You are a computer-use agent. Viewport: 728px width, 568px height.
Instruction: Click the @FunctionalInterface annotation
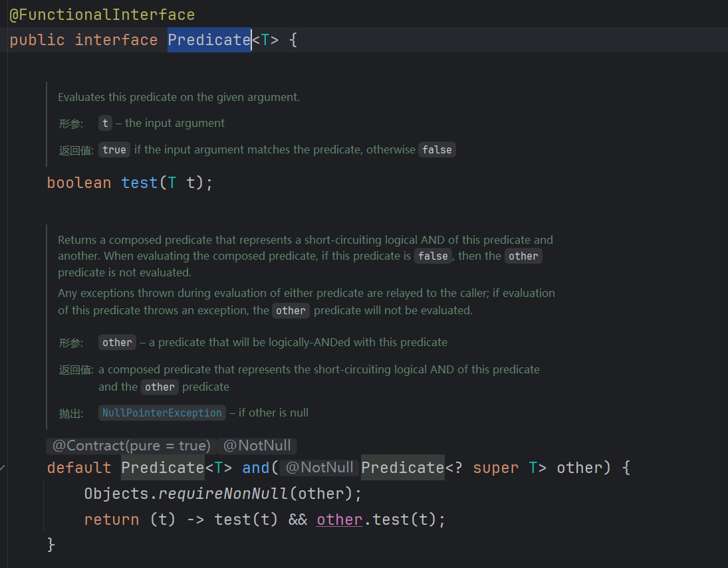click(x=102, y=15)
